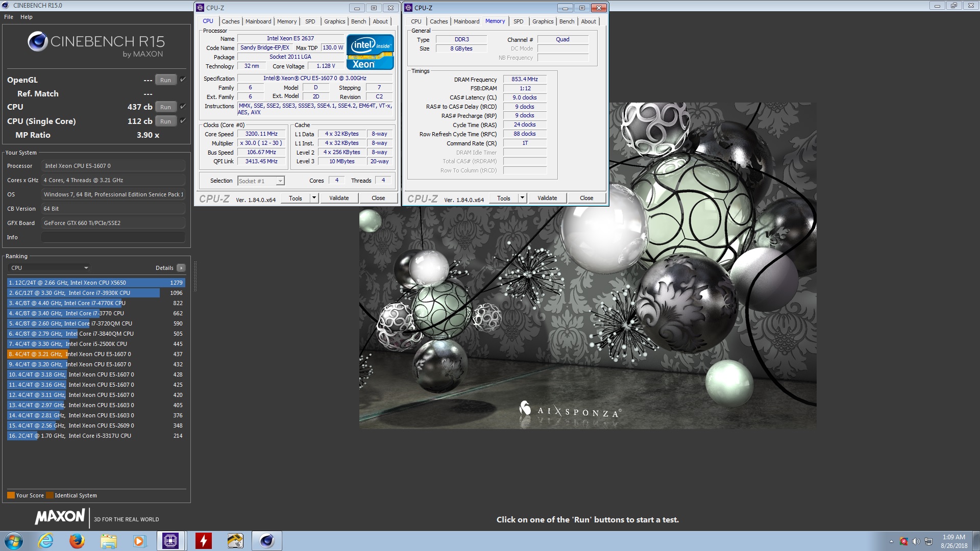The image size is (980, 551).
Task: Open Windows Media Player from taskbar
Action: [x=139, y=541]
